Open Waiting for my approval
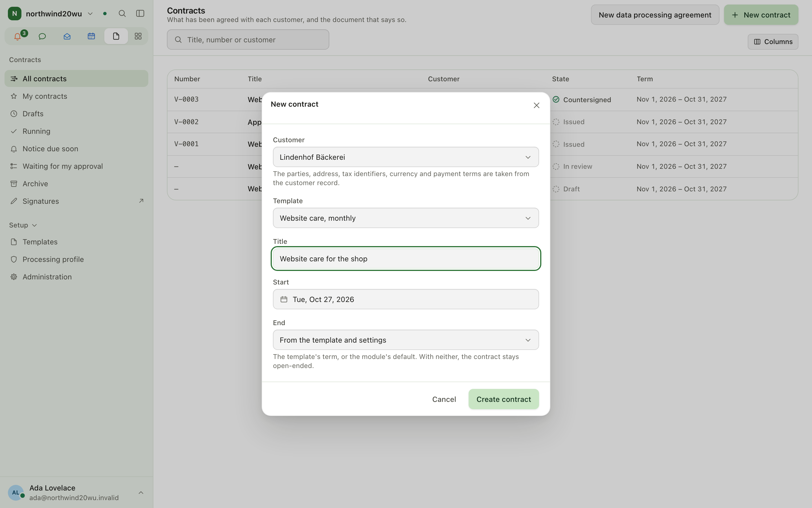This screenshot has height=508, width=812. [76, 166]
